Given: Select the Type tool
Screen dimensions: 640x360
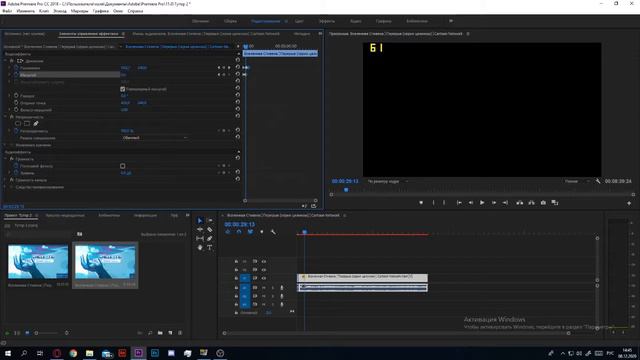Looking at the screenshot, I should [209, 247].
